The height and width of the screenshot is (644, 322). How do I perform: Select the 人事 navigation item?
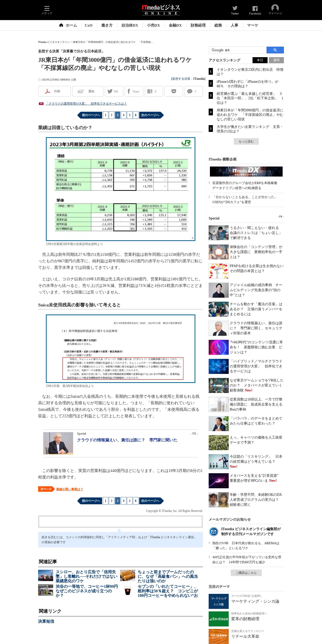[234, 25]
